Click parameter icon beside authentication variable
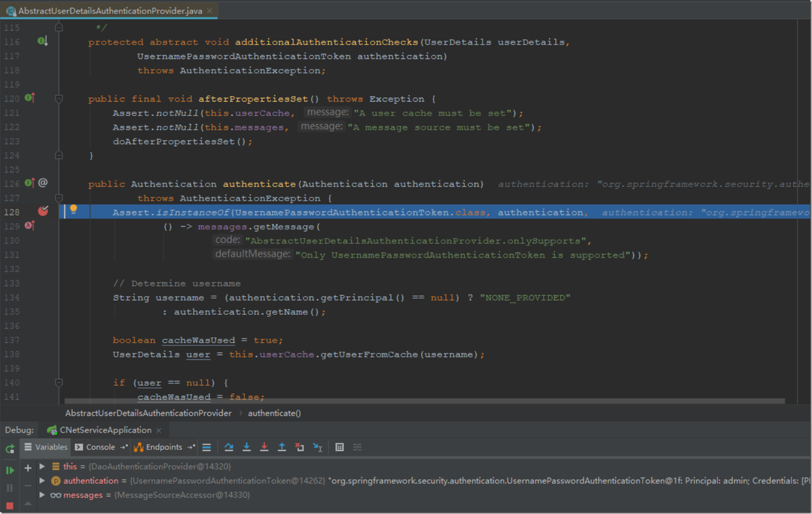 coord(56,481)
